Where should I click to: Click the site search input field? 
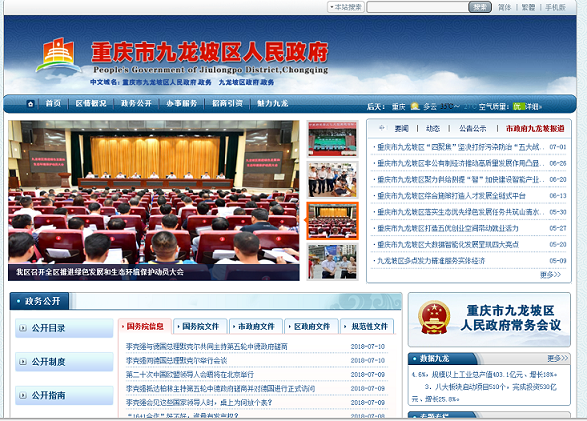[418, 7]
